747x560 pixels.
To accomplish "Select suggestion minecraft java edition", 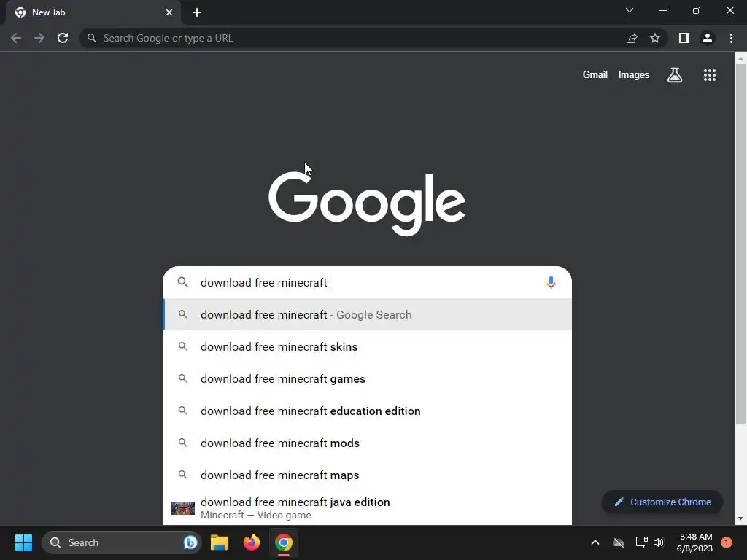I will [368, 508].
